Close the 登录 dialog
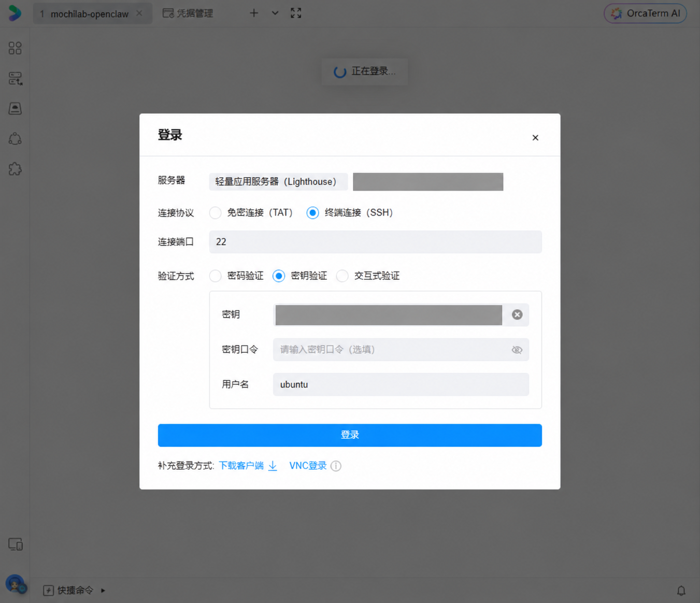This screenshot has height=603, width=700. (535, 137)
